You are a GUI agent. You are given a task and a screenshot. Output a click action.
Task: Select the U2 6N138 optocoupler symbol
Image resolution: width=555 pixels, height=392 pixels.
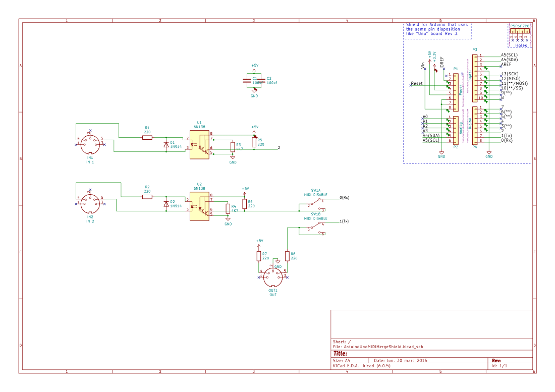[x=199, y=207]
